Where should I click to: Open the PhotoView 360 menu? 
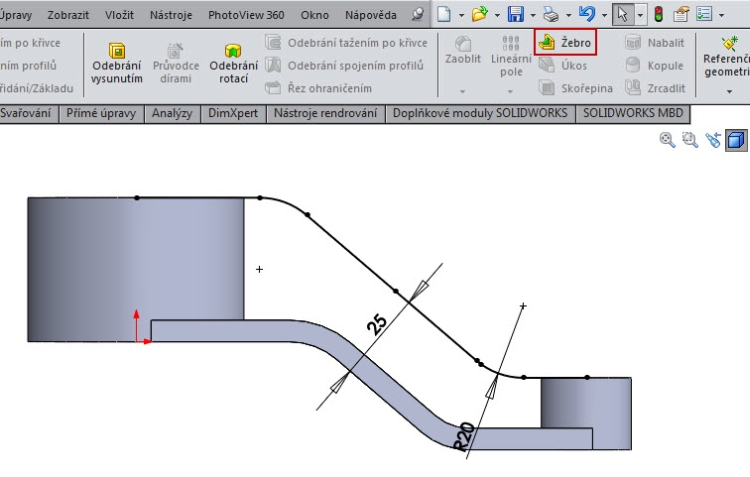tap(246, 15)
